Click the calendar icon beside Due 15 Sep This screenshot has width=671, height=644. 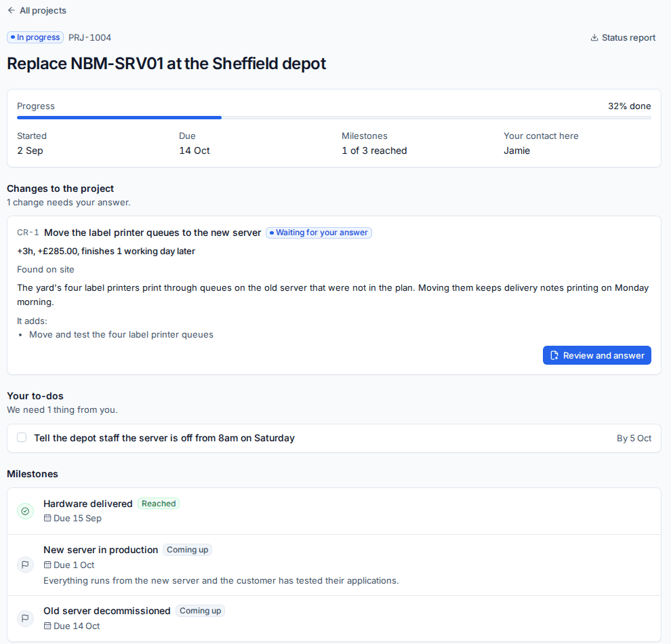pyautogui.click(x=47, y=518)
